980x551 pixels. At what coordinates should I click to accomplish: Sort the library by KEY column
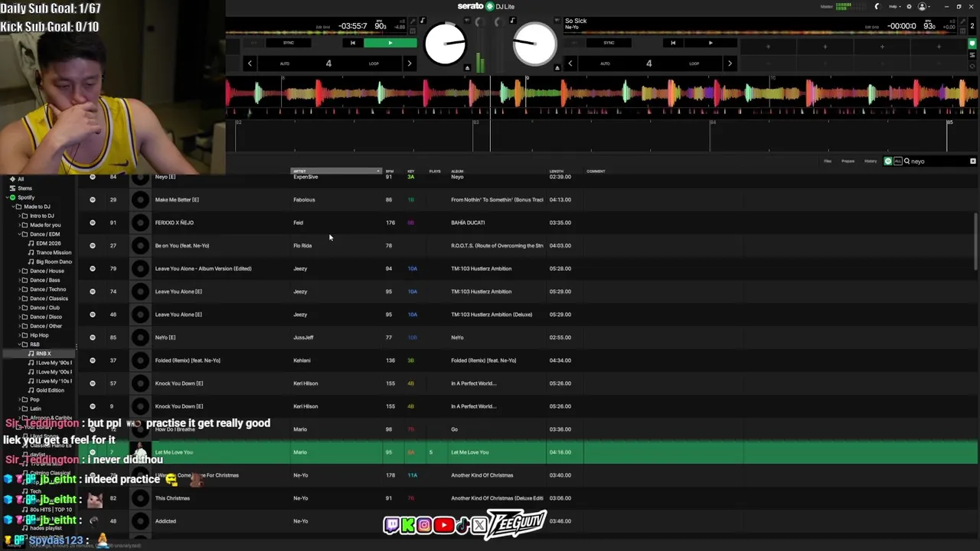click(411, 171)
